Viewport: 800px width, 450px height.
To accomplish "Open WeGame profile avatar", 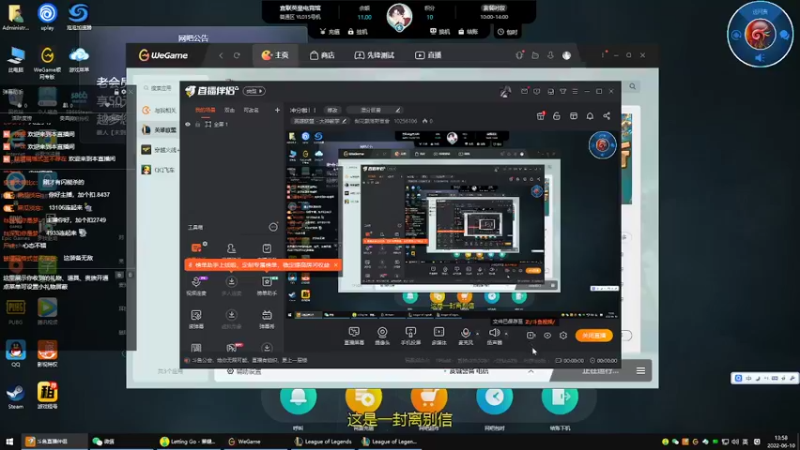I will click(566, 56).
